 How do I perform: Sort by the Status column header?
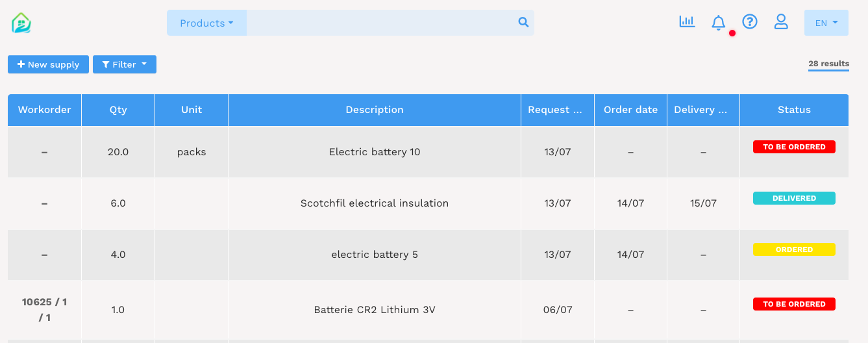point(794,110)
